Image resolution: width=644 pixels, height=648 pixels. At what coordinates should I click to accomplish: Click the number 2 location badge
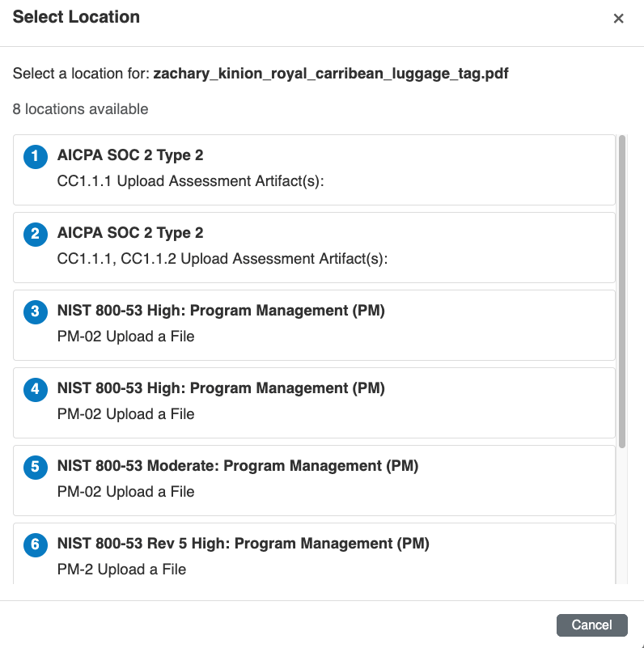[36, 235]
